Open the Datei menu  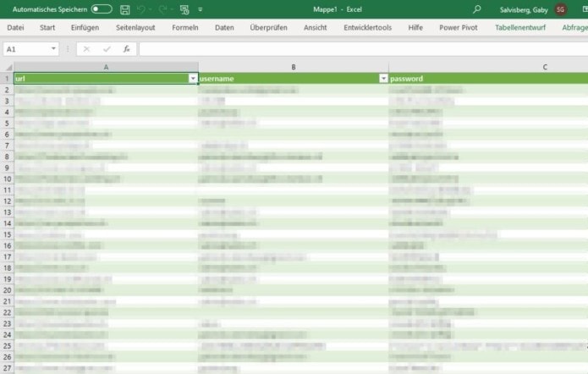[x=15, y=28]
